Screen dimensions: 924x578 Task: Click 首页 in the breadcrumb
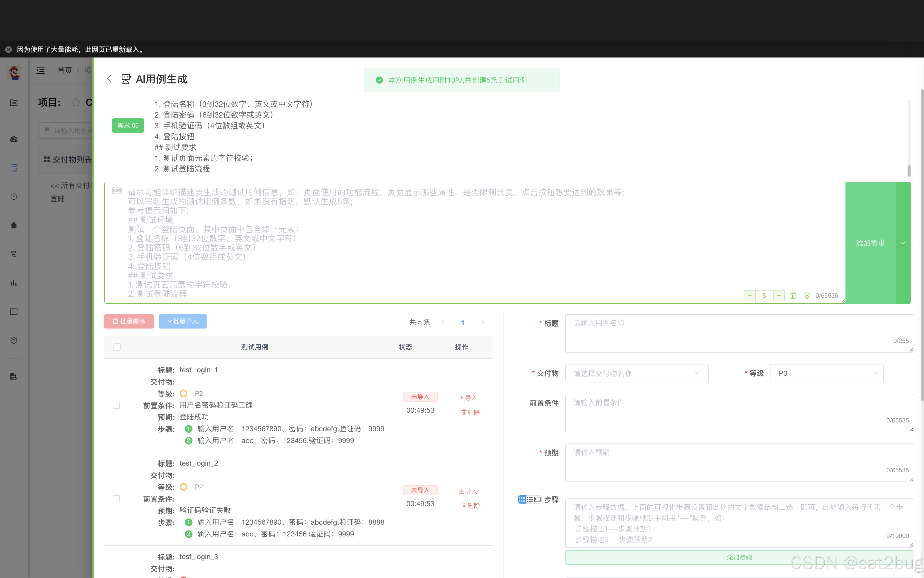click(x=65, y=70)
